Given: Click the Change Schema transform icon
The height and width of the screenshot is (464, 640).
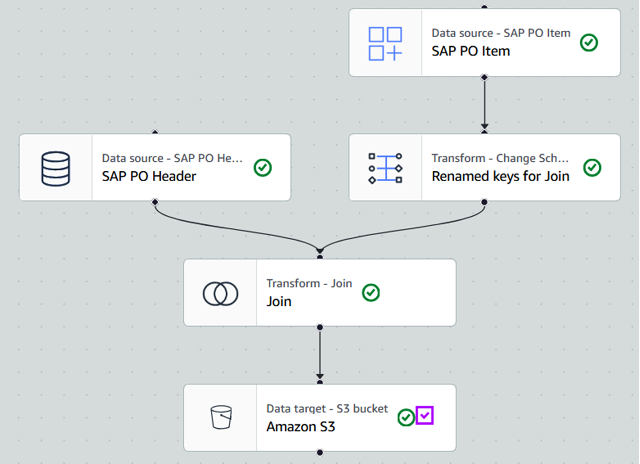Looking at the screenshot, I should point(385,168).
